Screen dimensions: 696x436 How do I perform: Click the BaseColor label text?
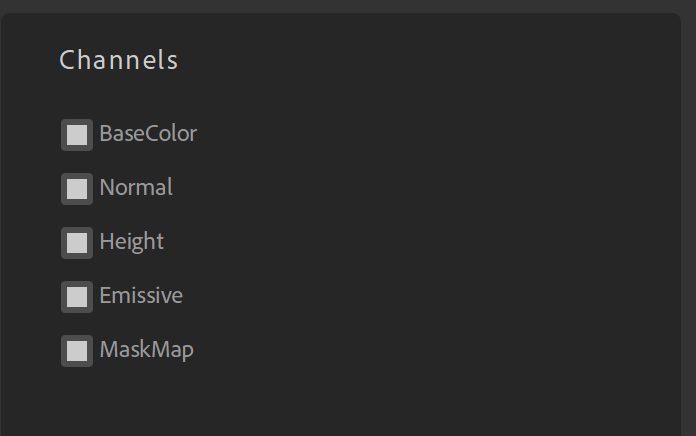[148, 134]
